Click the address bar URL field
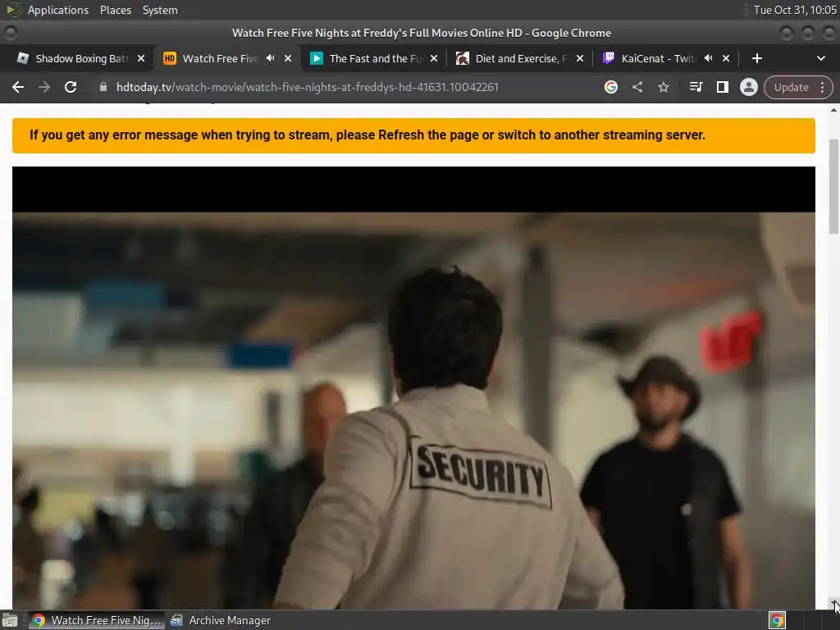The width and height of the screenshot is (840, 630). (308, 87)
